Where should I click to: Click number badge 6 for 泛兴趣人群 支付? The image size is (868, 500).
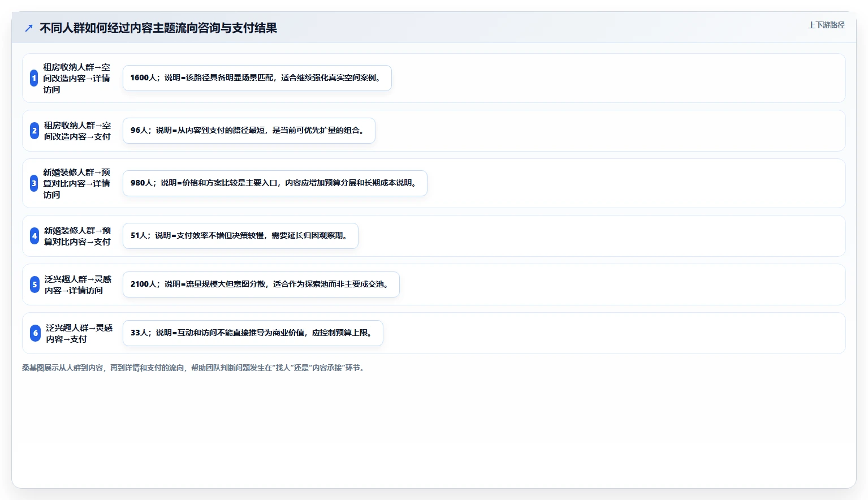(x=36, y=333)
